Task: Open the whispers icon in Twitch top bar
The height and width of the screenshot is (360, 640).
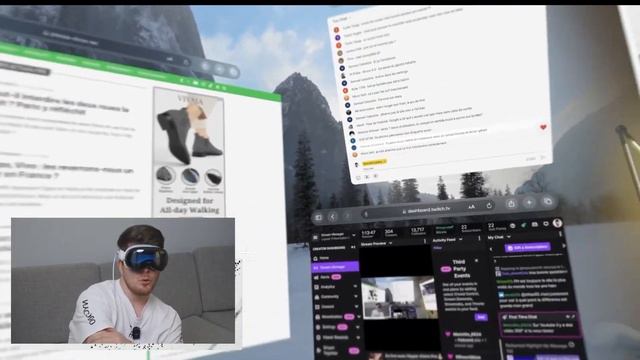Action: point(546,224)
